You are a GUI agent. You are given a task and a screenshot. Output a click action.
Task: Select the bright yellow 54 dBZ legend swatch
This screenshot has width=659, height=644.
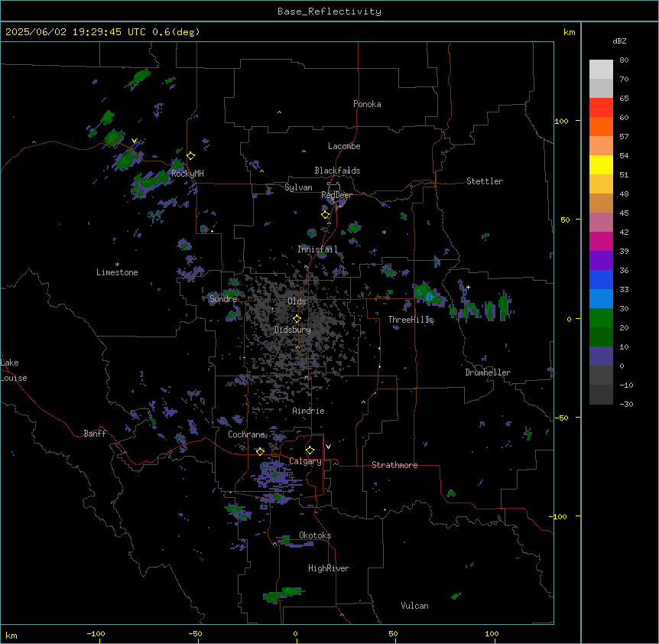(601, 164)
